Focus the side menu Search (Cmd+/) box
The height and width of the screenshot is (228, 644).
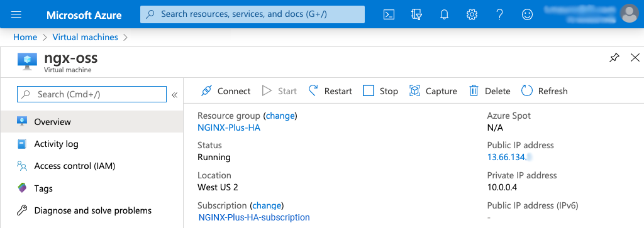(92, 94)
